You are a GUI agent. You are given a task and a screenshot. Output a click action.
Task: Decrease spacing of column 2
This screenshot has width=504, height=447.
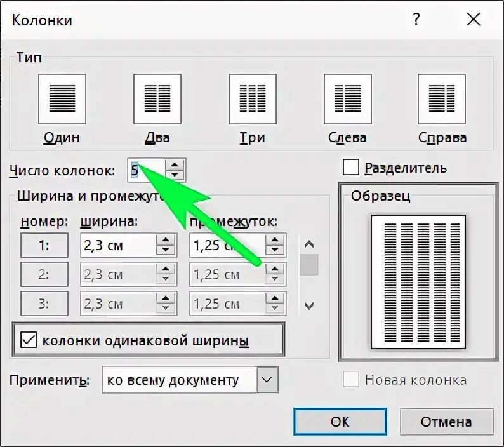click(x=275, y=279)
